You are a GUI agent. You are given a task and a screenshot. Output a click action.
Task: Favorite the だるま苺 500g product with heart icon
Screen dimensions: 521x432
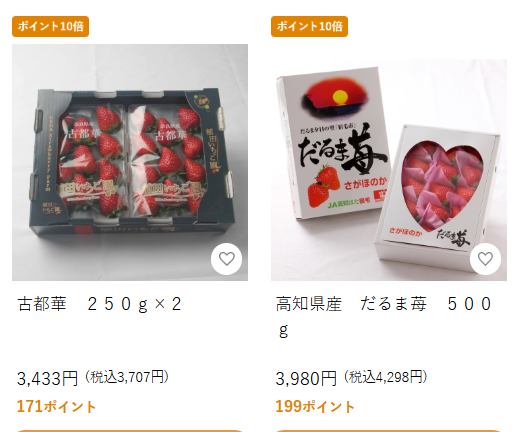coord(485,259)
